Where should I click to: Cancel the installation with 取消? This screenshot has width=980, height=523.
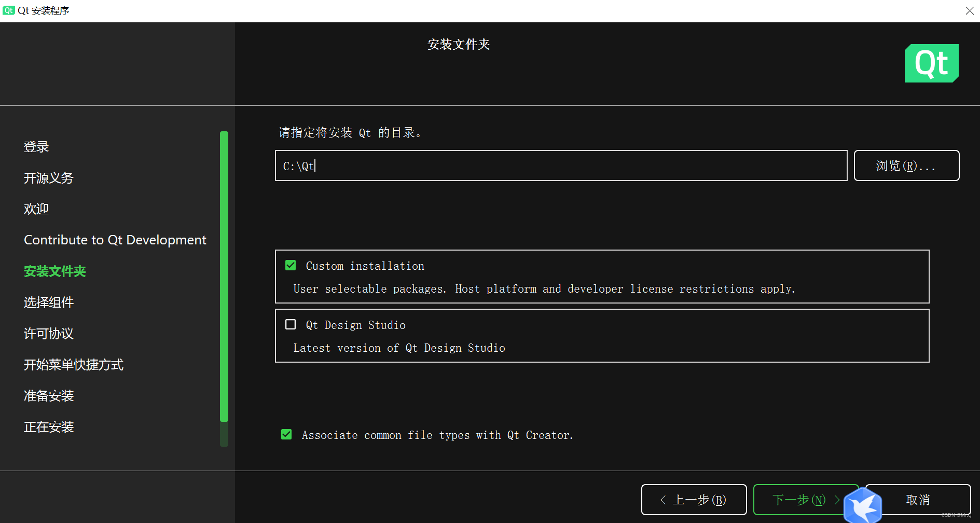click(918, 500)
